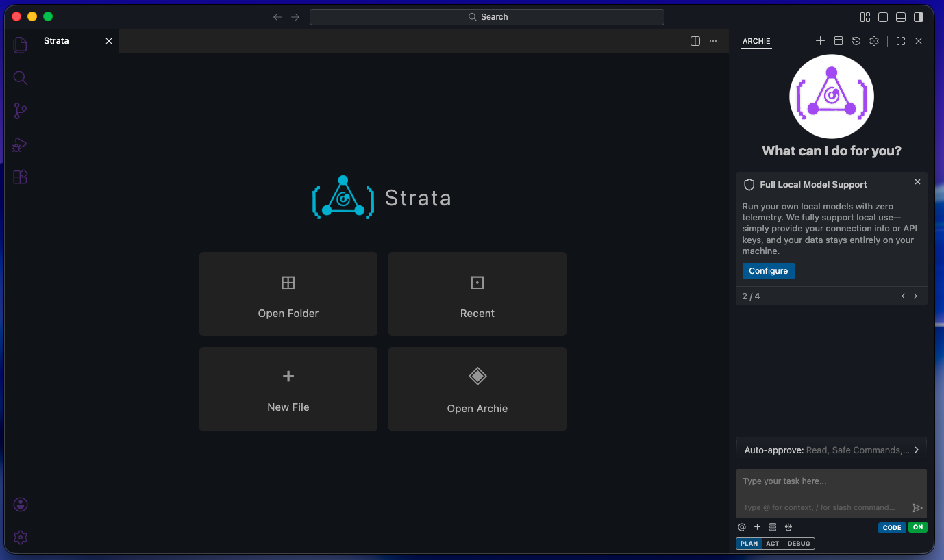Select the Strata editor tab
The image size is (944, 560).
[55, 40]
